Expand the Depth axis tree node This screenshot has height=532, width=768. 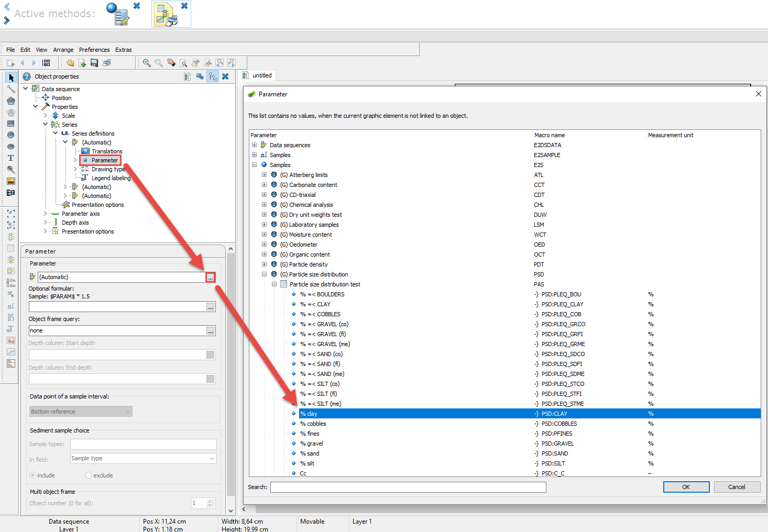(45, 223)
